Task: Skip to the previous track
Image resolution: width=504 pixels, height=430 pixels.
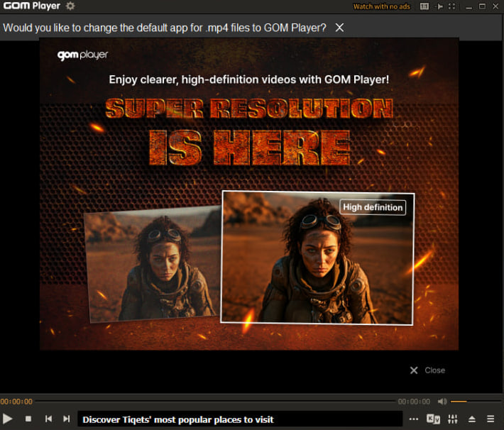Action: [48, 419]
